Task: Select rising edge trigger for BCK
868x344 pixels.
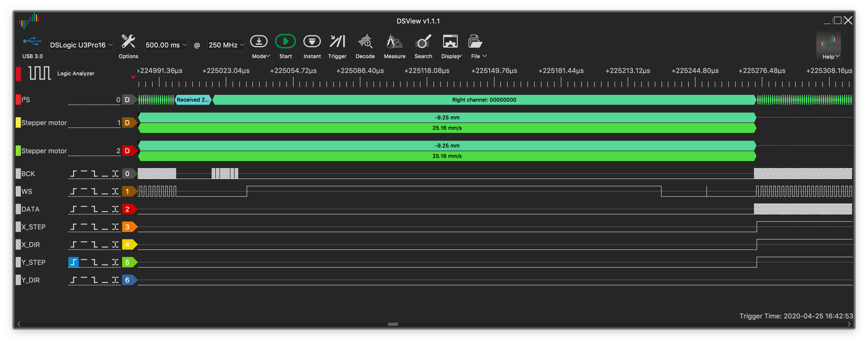Action: (73, 174)
